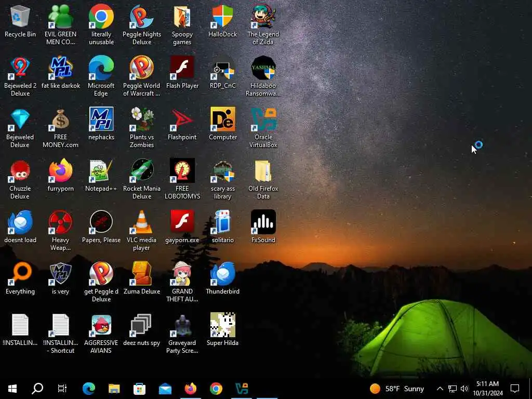This screenshot has width=532, height=399.
Task: Open network status tray icon
Action: pos(453,389)
